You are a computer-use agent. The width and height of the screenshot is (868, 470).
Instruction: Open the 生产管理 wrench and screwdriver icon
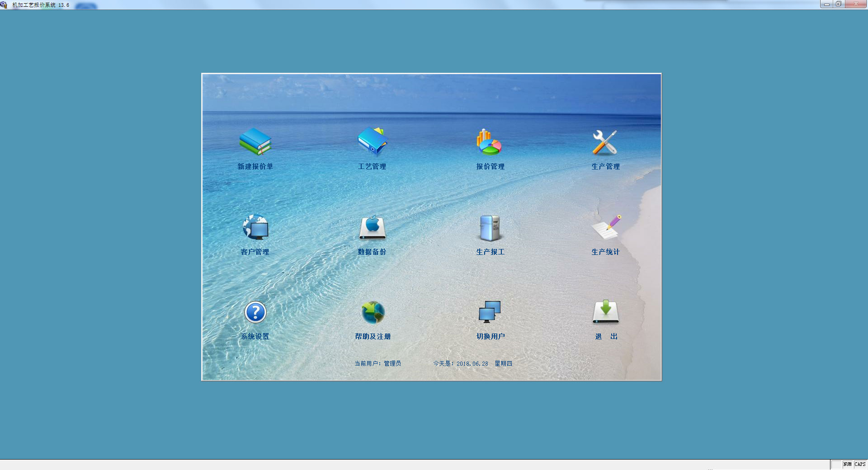coord(605,142)
